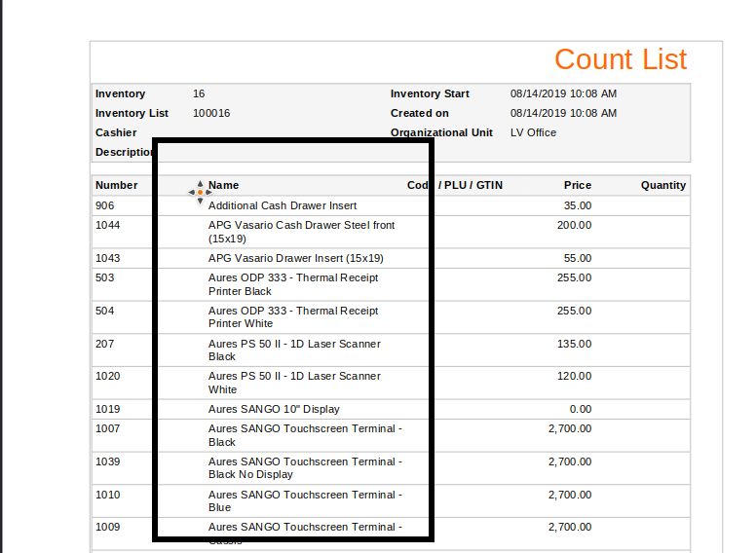Click price 55.00

(x=578, y=258)
